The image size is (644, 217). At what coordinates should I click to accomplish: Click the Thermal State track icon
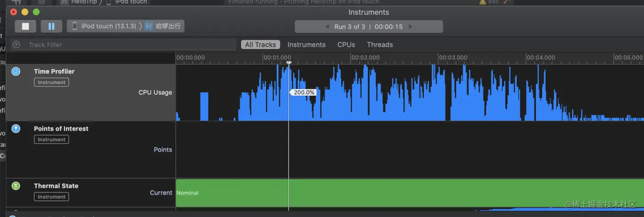point(16,186)
